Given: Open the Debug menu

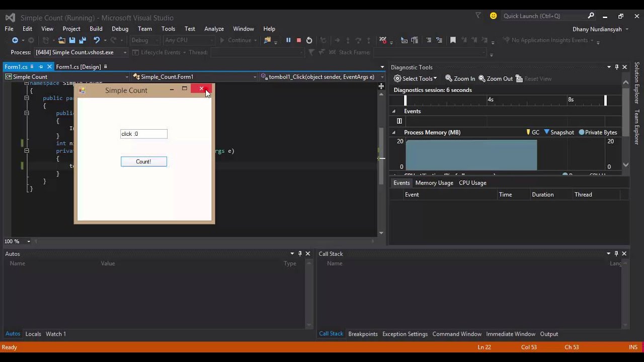Looking at the screenshot, I should tap(120, 29).
